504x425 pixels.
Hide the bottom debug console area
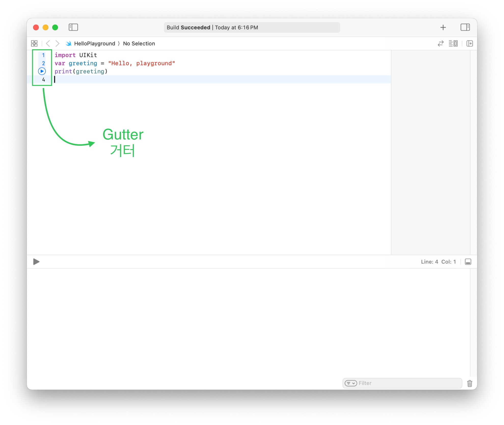click(x=468, y=262)
